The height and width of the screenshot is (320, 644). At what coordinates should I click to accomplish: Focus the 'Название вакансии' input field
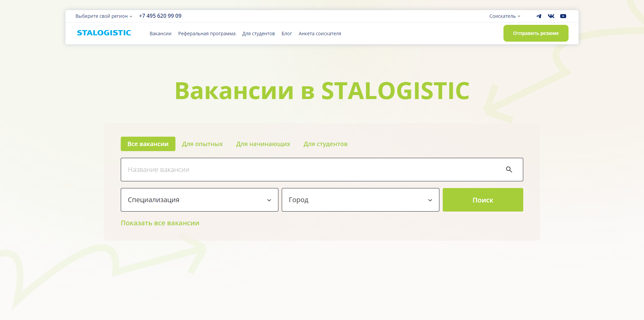coord(322,170)
